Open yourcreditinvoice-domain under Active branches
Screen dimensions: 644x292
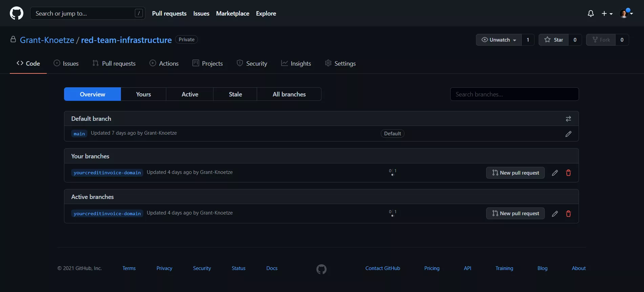(107, 214)
